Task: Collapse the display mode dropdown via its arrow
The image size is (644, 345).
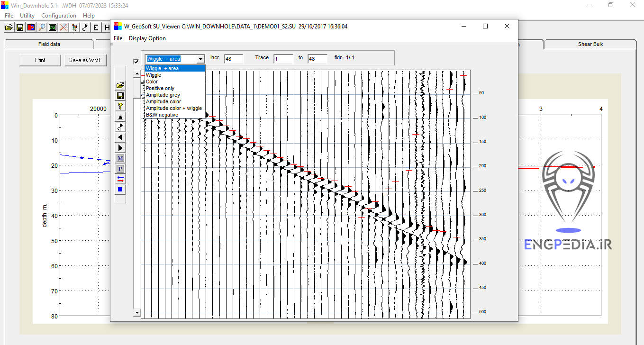Action: tap(200, 59)
